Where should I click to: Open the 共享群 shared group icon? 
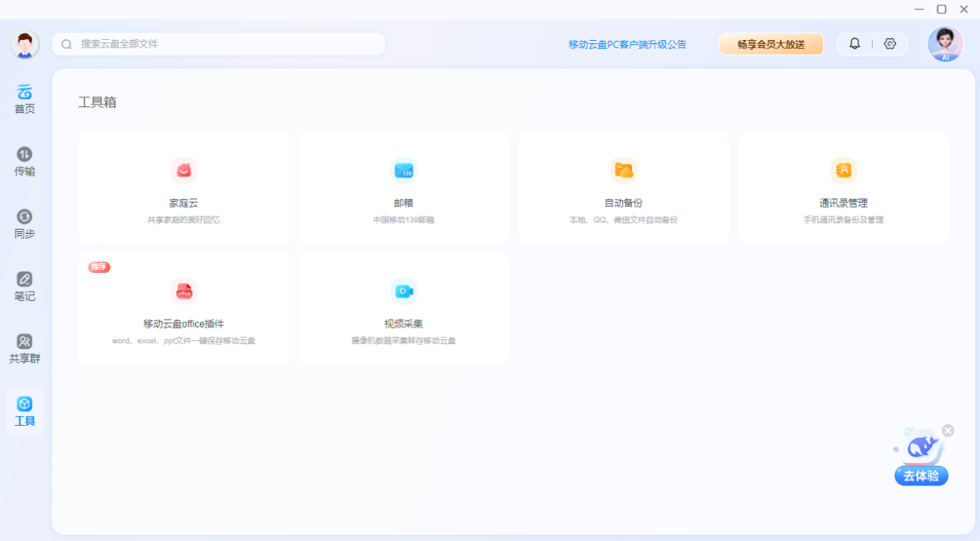point(24,347)
